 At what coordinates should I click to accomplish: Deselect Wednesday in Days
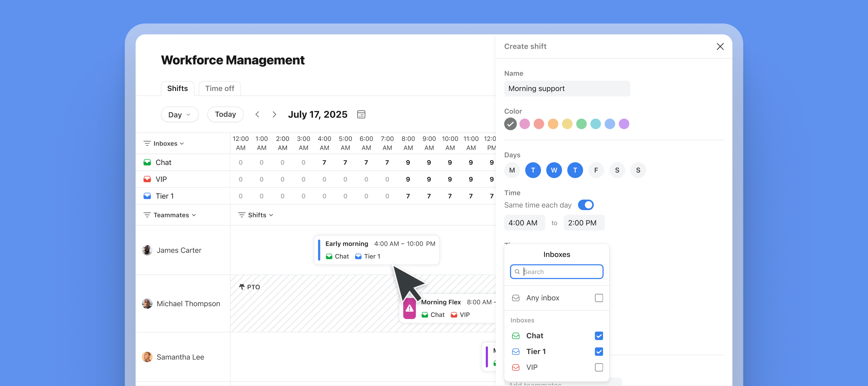click(554, 170)
